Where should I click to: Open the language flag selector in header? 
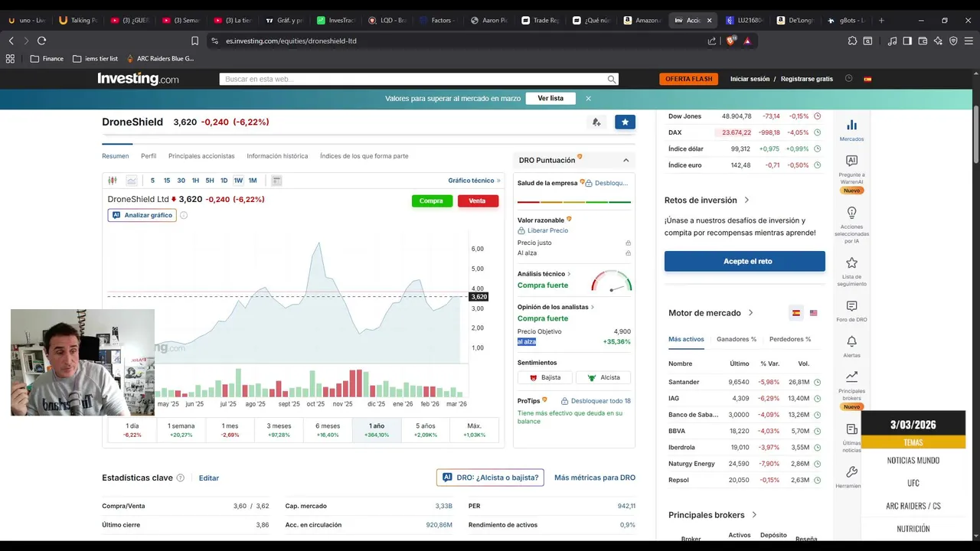tap(867, 79)
